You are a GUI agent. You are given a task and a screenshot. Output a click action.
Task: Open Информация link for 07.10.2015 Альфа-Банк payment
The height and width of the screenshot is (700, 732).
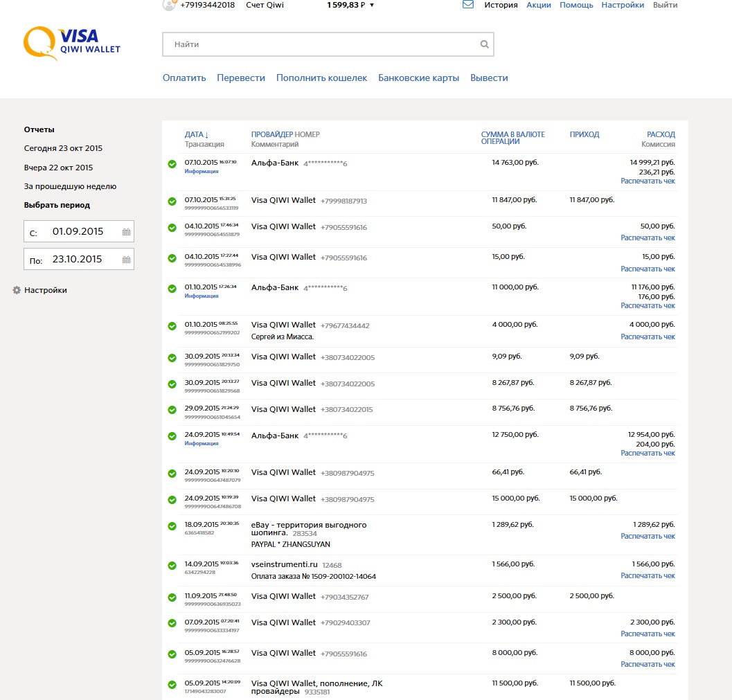pyautogui.click(x=201, y=170)
